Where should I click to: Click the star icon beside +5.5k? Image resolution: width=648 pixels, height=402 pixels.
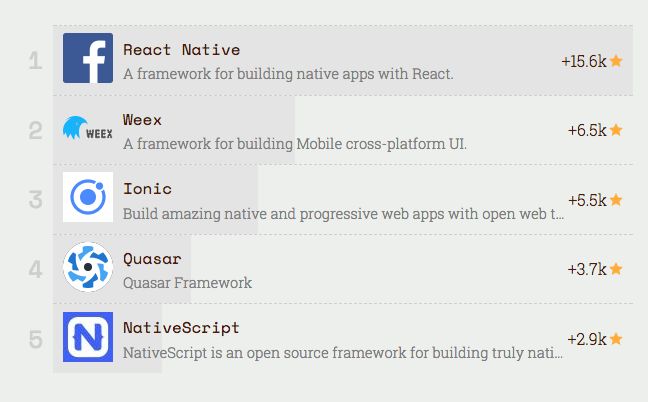coord(616,200)
